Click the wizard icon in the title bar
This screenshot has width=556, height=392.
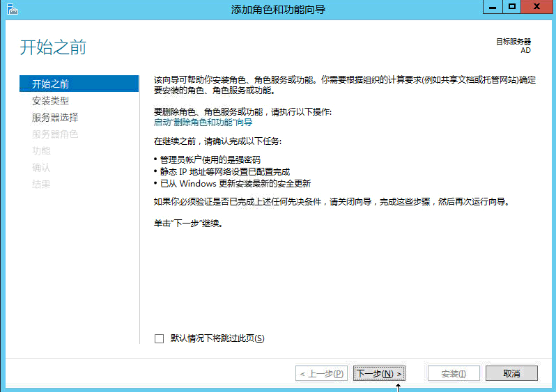[10, 9]
